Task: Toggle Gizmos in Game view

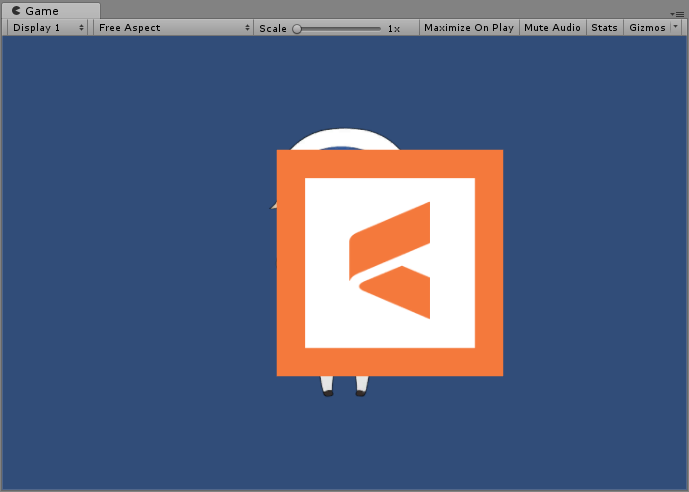Action: coord(647,28)
